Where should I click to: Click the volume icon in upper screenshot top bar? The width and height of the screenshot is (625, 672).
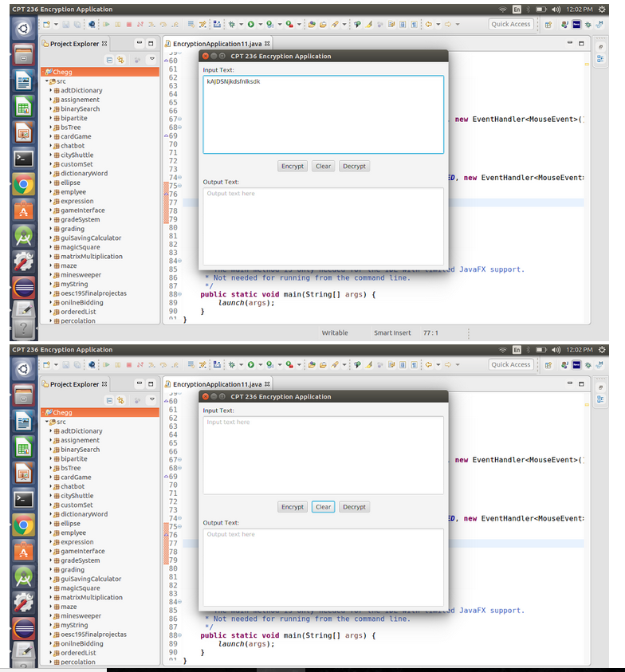coord(556,9)
